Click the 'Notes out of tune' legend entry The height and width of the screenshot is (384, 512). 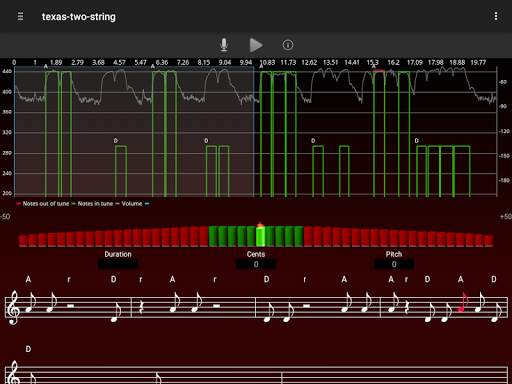point(43,204)
